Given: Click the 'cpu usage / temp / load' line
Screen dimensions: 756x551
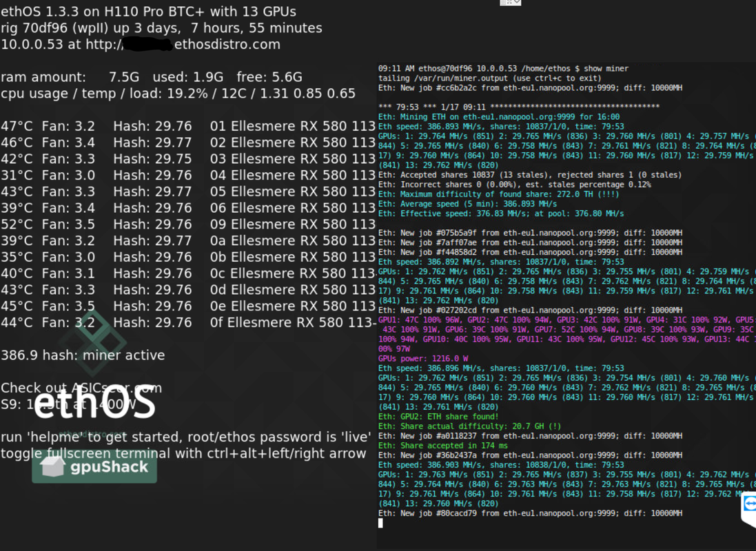Looking at the screenshot, I should click(x=178, y=94).
